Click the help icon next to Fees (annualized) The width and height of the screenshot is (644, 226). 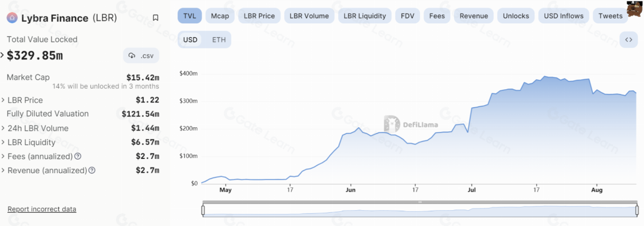(78, 156)
